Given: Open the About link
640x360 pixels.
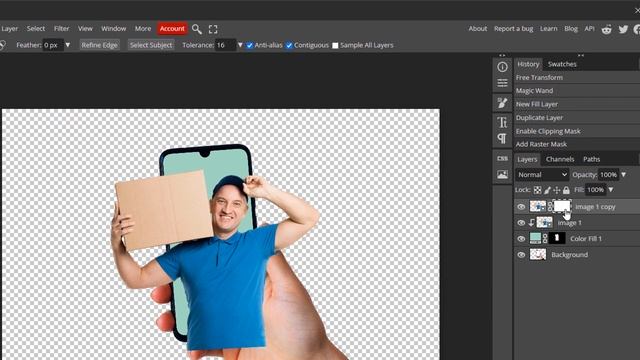Looking at the screenshot, I should click(478, 29).
